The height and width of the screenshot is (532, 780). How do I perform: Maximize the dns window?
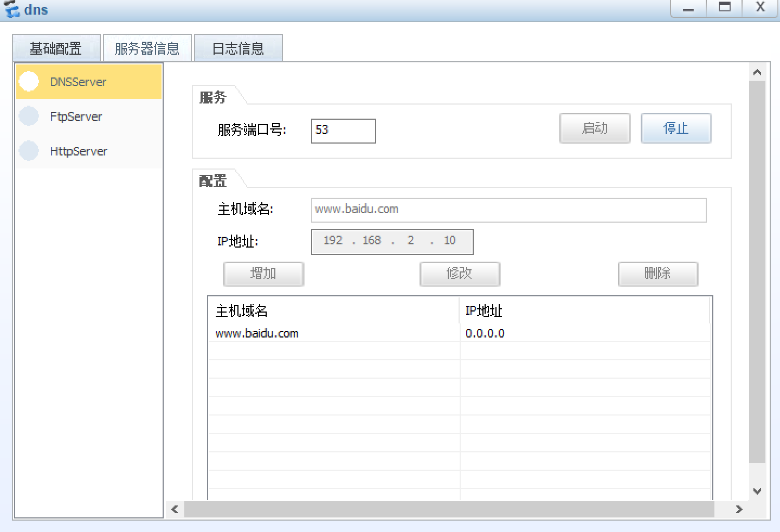(724, 8)
